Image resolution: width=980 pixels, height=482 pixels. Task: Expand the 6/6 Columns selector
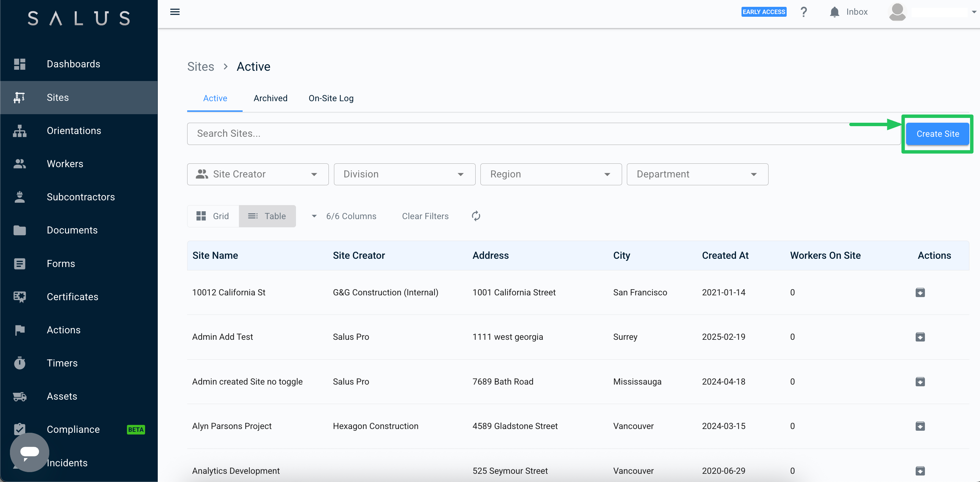coord(344,216)
